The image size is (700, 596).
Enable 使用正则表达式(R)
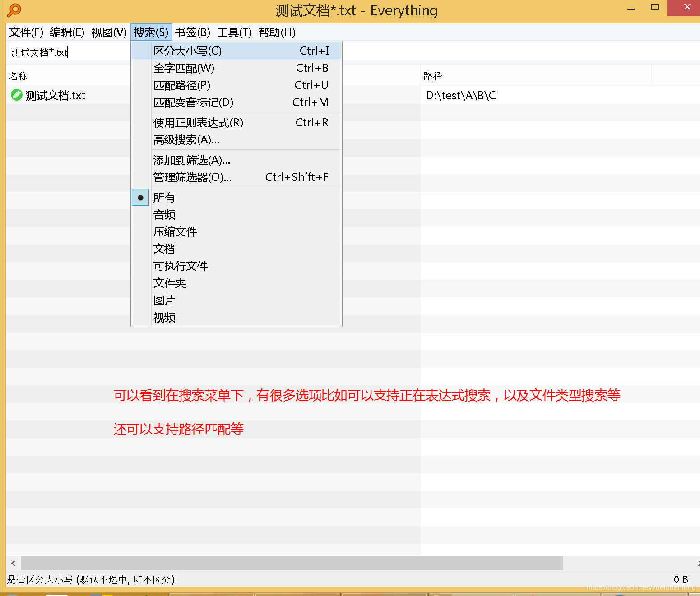[236, 123]
